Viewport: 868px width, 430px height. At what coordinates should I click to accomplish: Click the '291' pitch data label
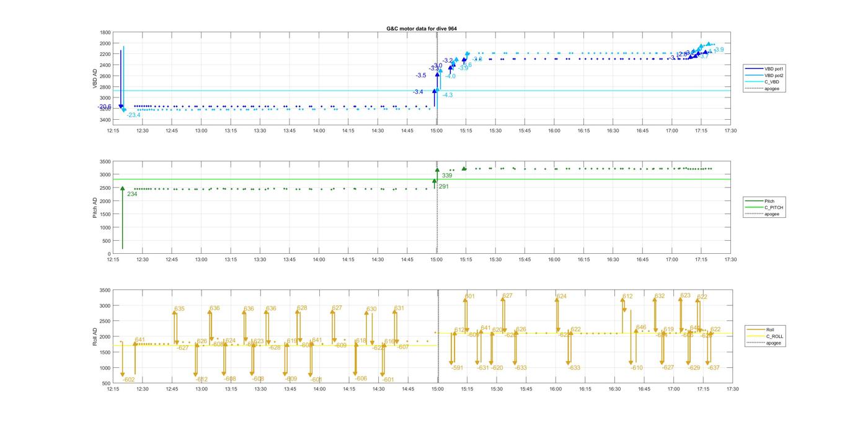[x=443, y=186]
